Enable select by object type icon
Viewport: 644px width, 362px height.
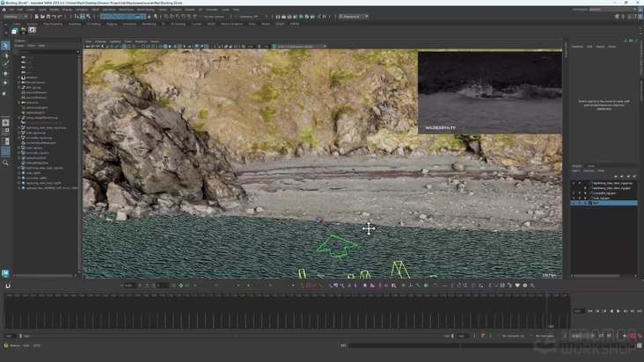coord(82,17)
